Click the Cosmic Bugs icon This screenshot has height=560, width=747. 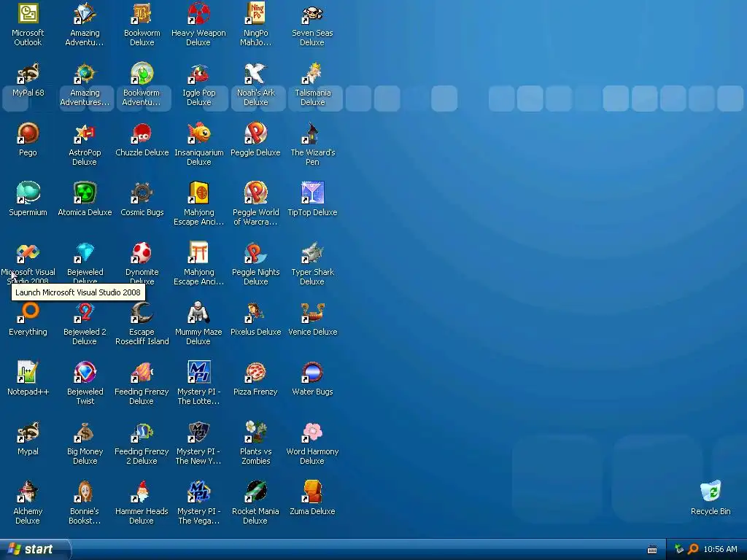click(142, 193)
